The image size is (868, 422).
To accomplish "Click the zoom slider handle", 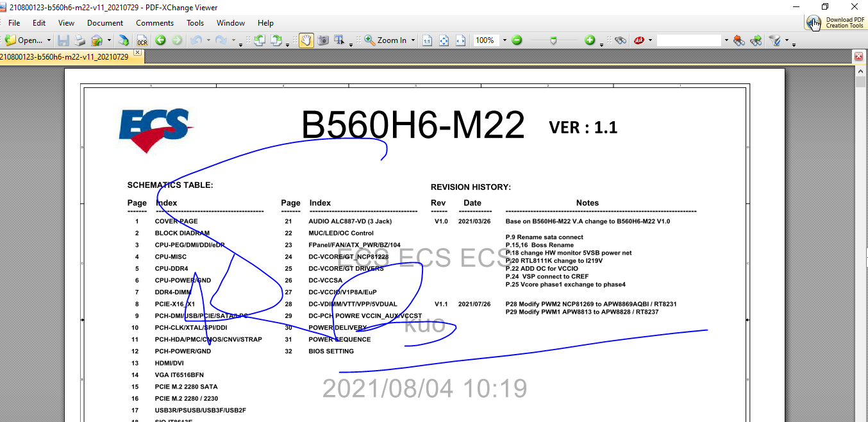I will tap(553, 40).
